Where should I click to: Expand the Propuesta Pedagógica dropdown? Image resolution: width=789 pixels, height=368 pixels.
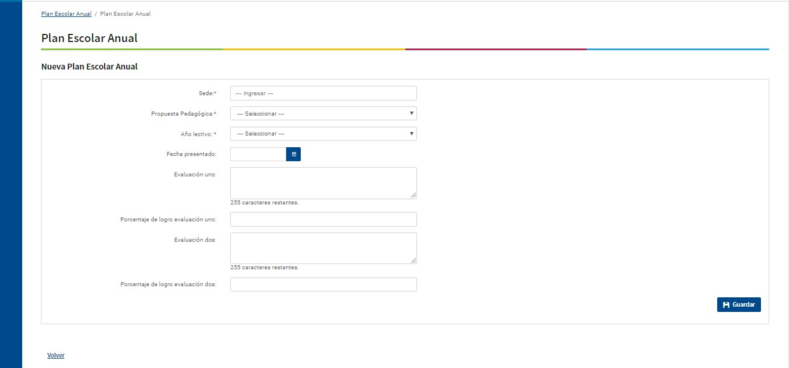point(324,114)
